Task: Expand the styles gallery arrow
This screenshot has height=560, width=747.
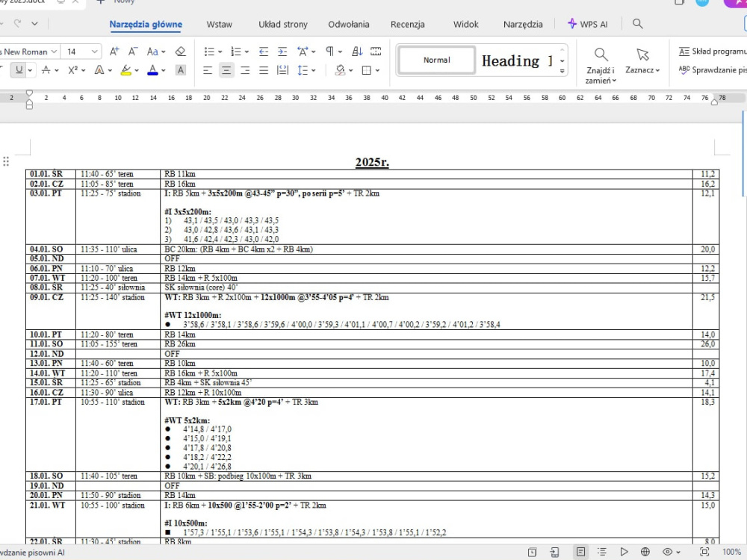Action: [x=562, y=72]
